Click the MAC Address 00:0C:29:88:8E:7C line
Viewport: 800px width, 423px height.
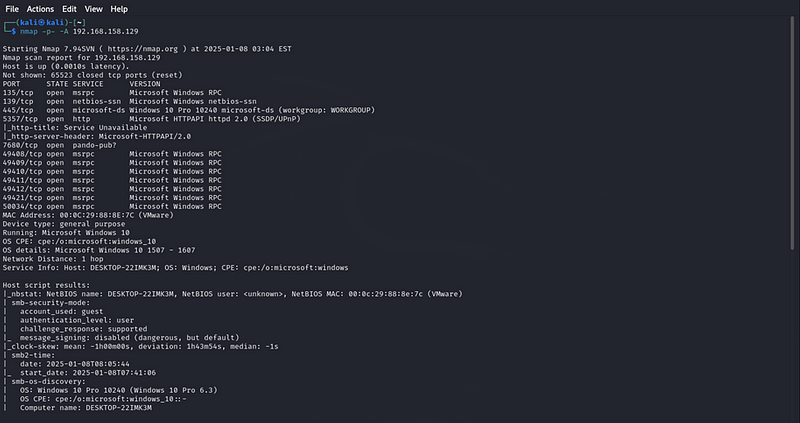tap(88, 215)
